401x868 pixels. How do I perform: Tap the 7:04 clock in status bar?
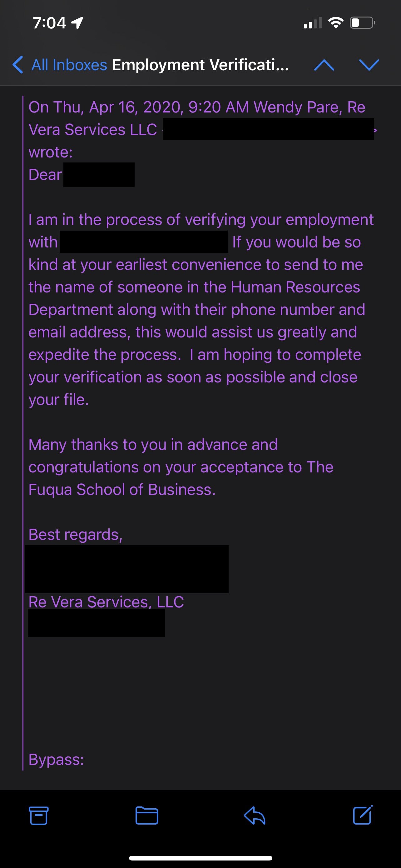[x=49, y=23]
